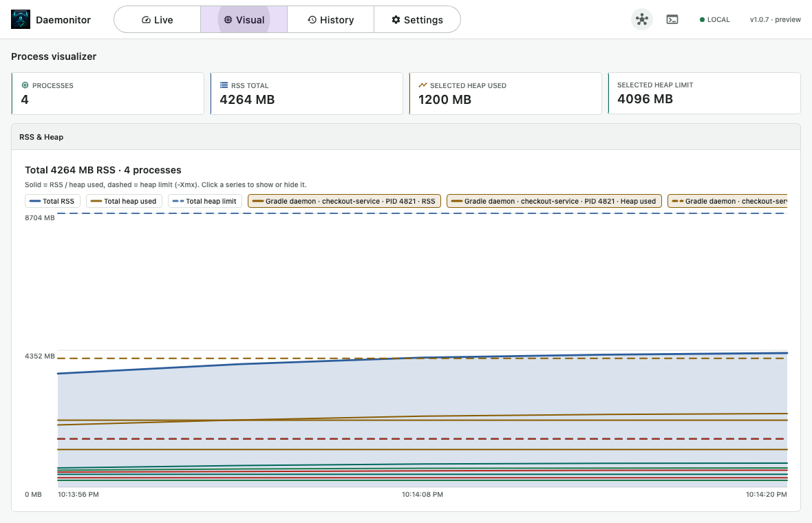
Task: Toggle the cut-off Gradle daemon checkout-service legend chip
Action: [x=727, y=201]
